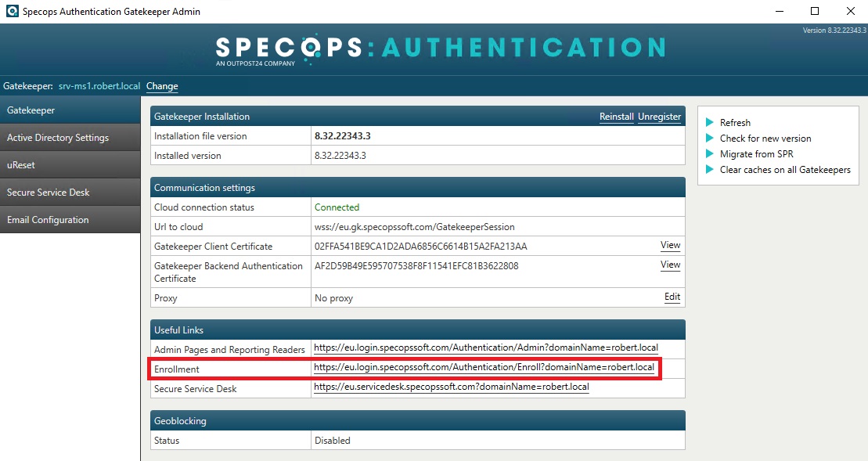
Task: Click Unregister in Gatekeeper Installation header
Action: tap(659, 117)
